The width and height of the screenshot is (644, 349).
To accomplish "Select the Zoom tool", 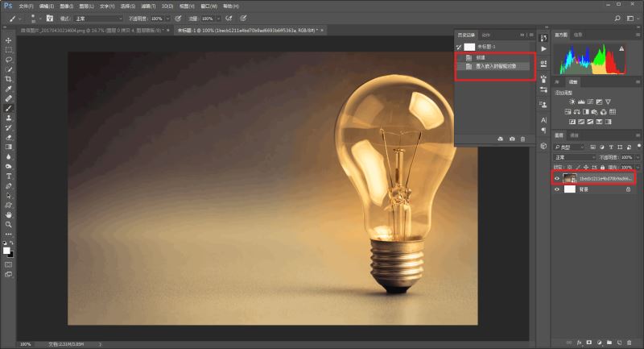I will point(8,224).
